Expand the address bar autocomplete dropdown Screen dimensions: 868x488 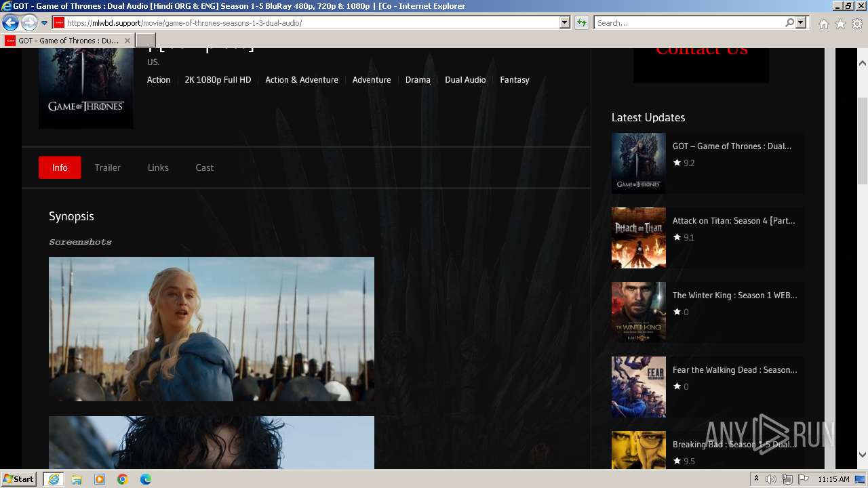pos(565,22)
